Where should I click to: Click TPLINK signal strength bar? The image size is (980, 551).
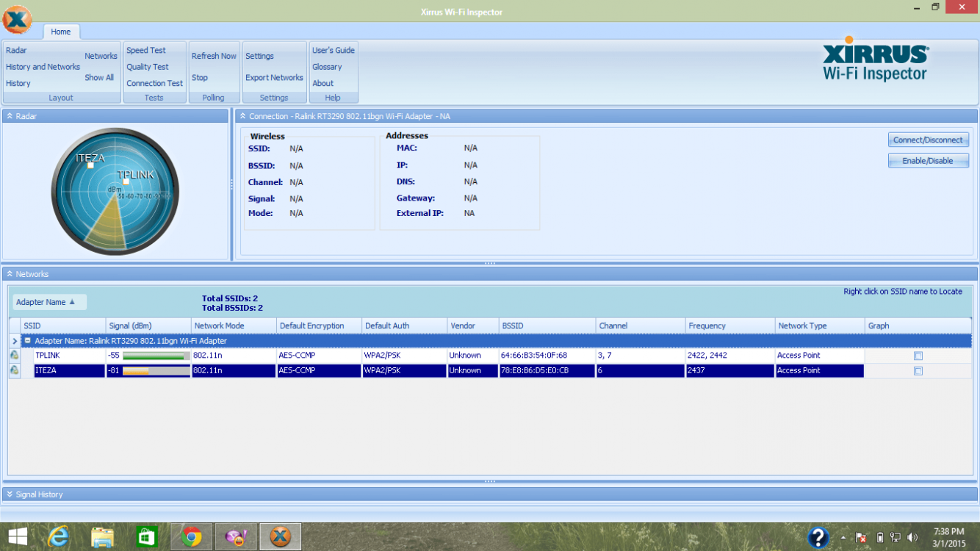[x=156, y=356]
